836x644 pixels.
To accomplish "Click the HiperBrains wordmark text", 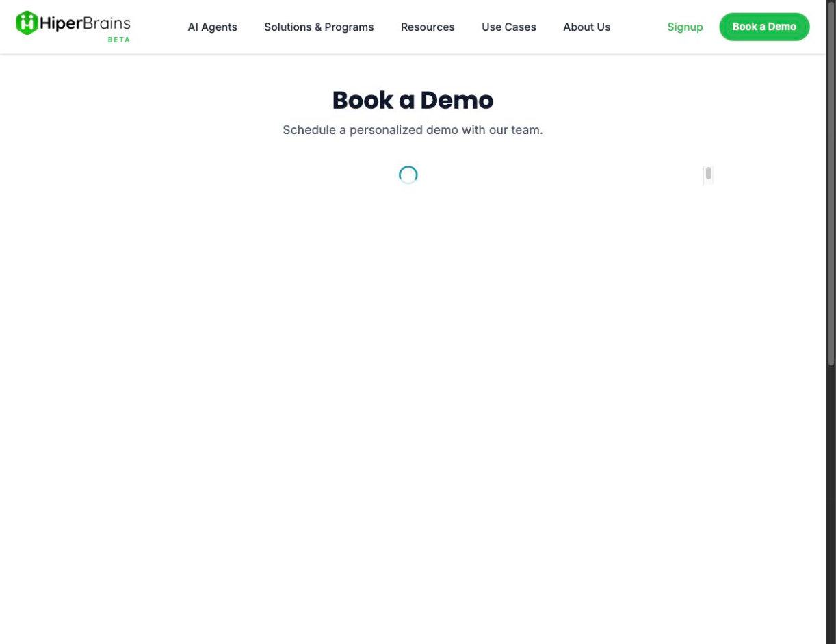I will (85, 24).
